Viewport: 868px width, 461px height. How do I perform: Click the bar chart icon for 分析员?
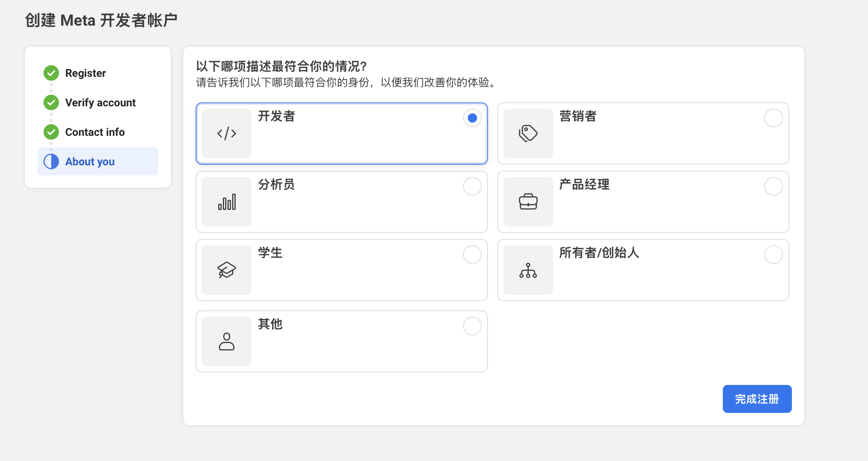tap(227, 202)
